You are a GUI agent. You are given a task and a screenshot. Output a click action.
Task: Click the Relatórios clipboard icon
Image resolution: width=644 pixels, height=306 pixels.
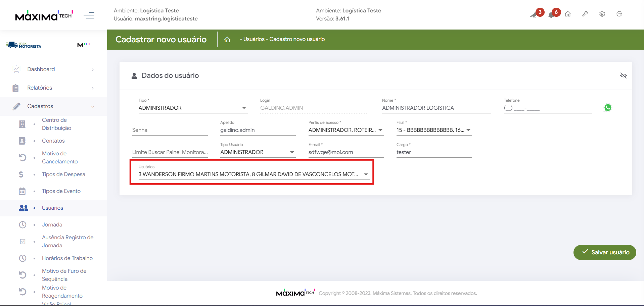(x=15, y=88)
